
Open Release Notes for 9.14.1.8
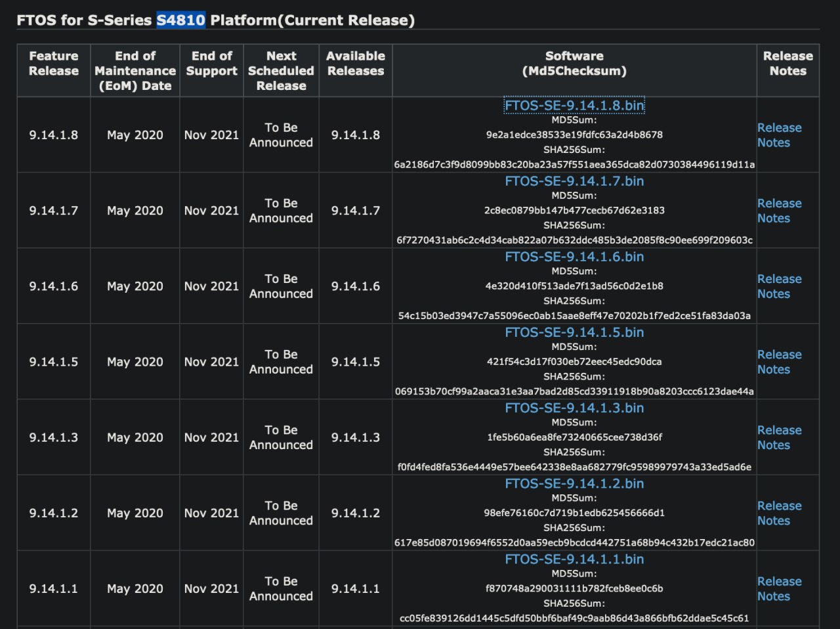pyautogui.click(x=779, y=135)
